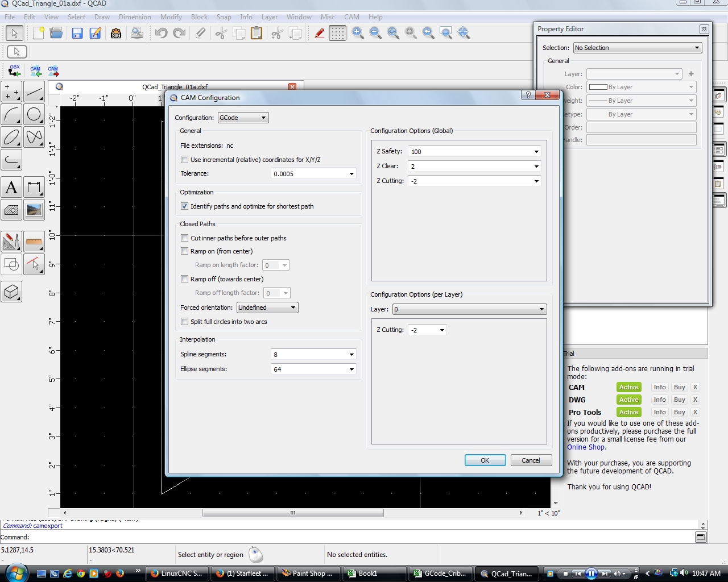728x582 pixels.
Task: Select the Insert Image tool icon
Action: pos(34,210)
